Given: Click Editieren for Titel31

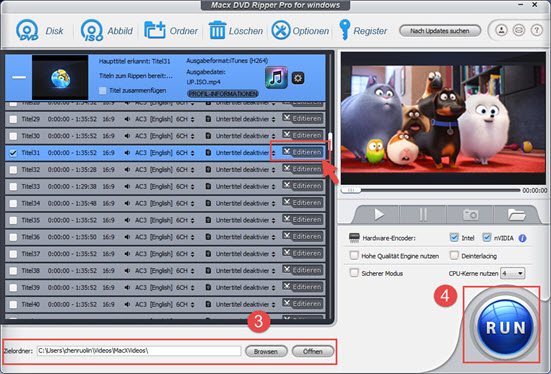Looking at the screenshot, I should (x=303, y=152).
